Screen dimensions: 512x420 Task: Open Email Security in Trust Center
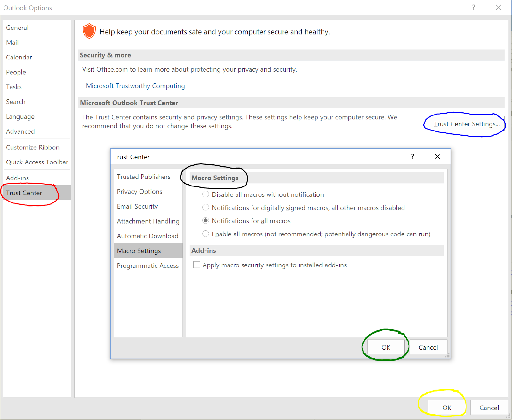click(x=148, y=206)
